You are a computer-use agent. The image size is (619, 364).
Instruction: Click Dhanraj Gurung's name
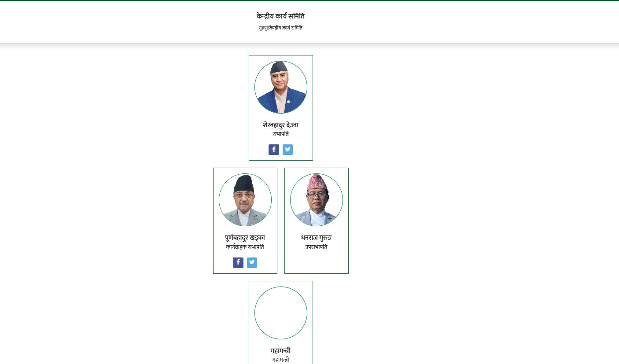coord(316,238)
